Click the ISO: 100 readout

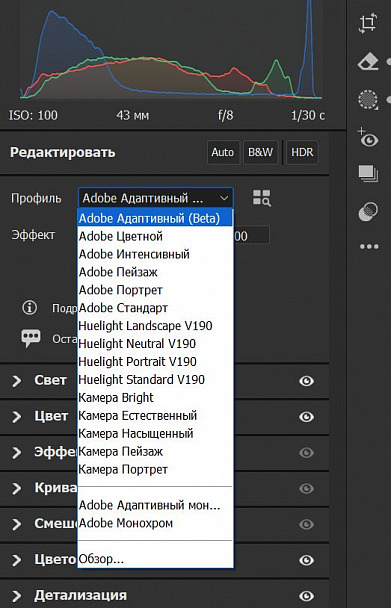(33, 115)
